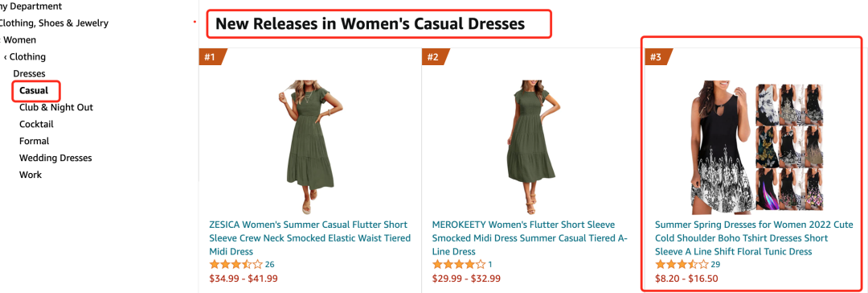Select Club & Night Out category
Screen dimensions: 868x293
[x=56, y=107]
